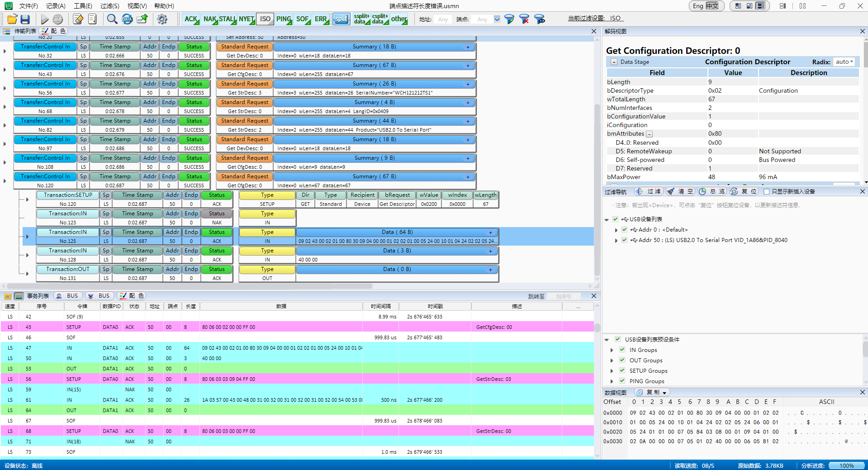Click the downward BUS button
868x470 pixels.
(99, 296)
